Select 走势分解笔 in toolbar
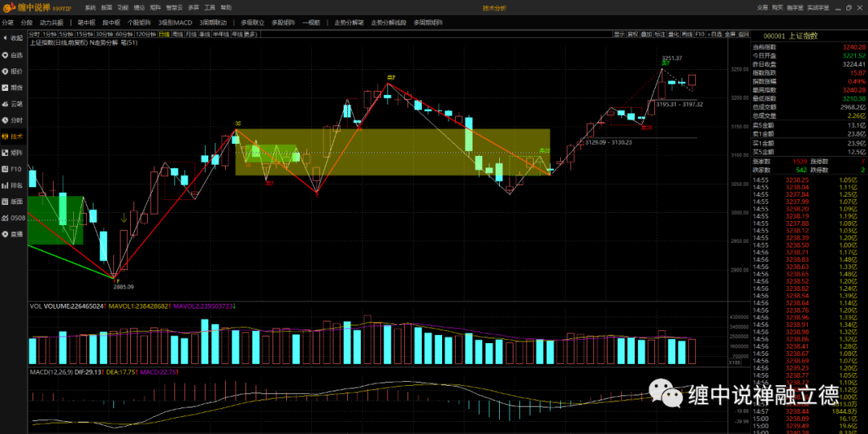This screenshot has width=868, height=434. tap(350, 23)
